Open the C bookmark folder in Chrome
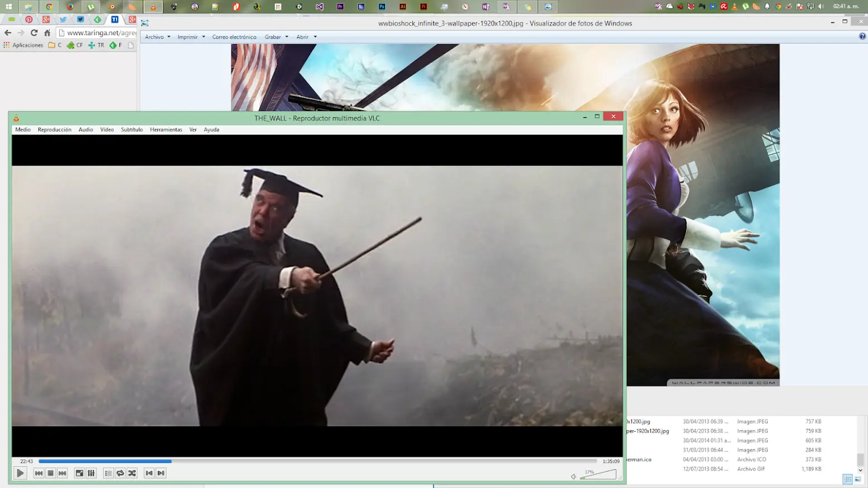The width and height of the screenshot is (868, 488). tap(55, 45)
